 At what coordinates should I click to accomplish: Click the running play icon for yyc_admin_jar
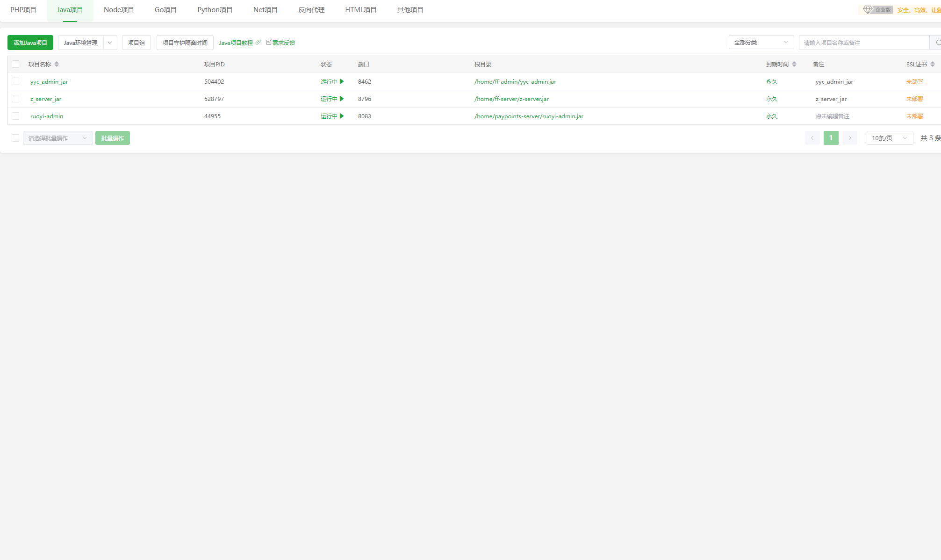tap(342, 81)
